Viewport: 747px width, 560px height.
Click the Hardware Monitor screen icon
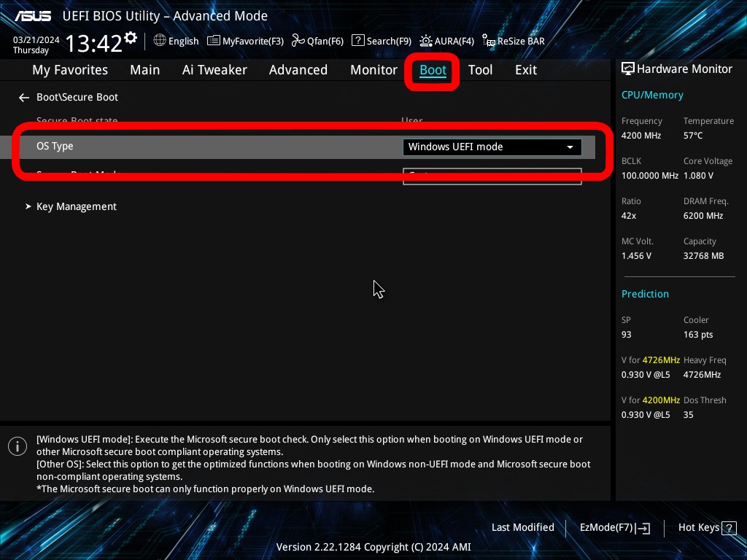pyautogui.click(x=628, y=69)
